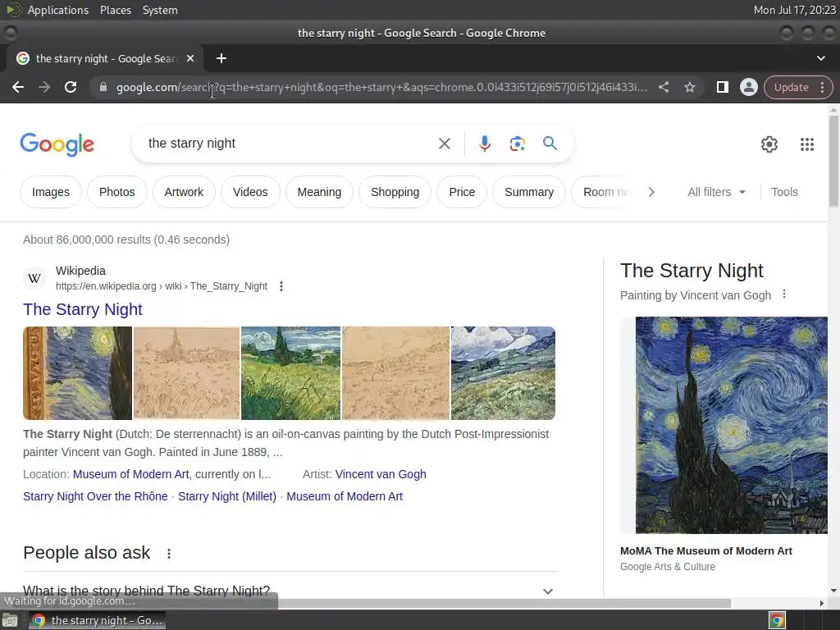Open Chrome profile avatar
The height and width of the screenshot is (630, 840).
pyautogui.click(x=748, y=87)
